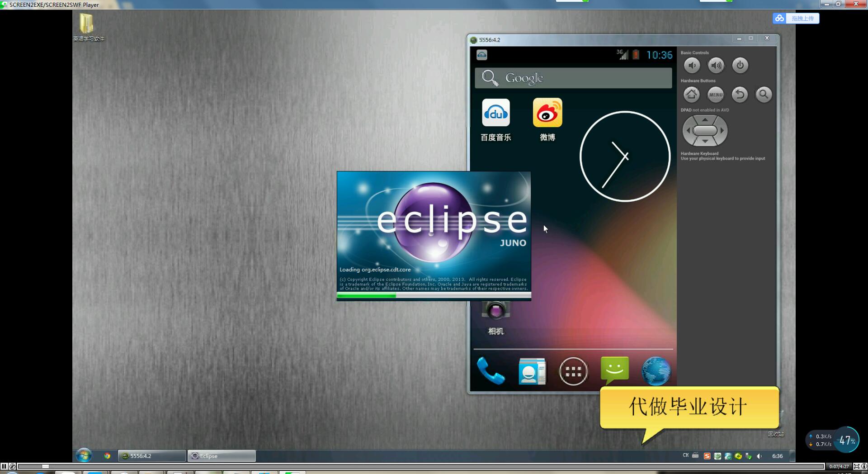
Task: Click the DPAD center button
Action: pyautogui.click(x=705, y=131)
